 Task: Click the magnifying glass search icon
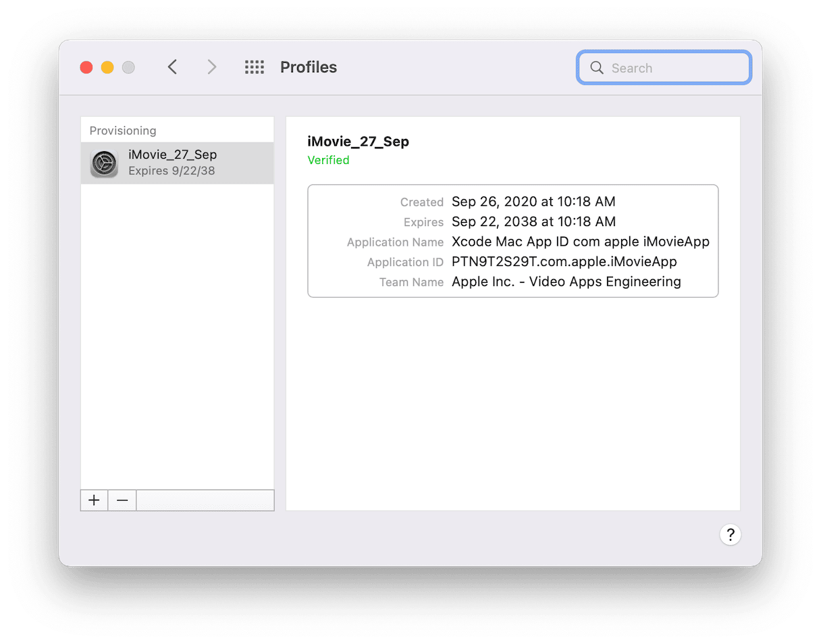596,68
